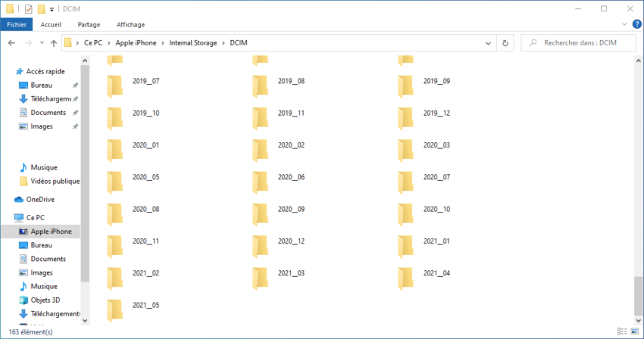Select the 2020__11 folder icon

coord(114,246)
